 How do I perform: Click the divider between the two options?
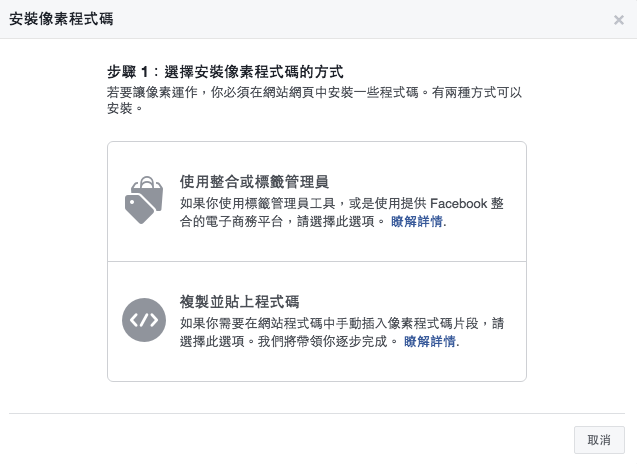pos(316,262)
